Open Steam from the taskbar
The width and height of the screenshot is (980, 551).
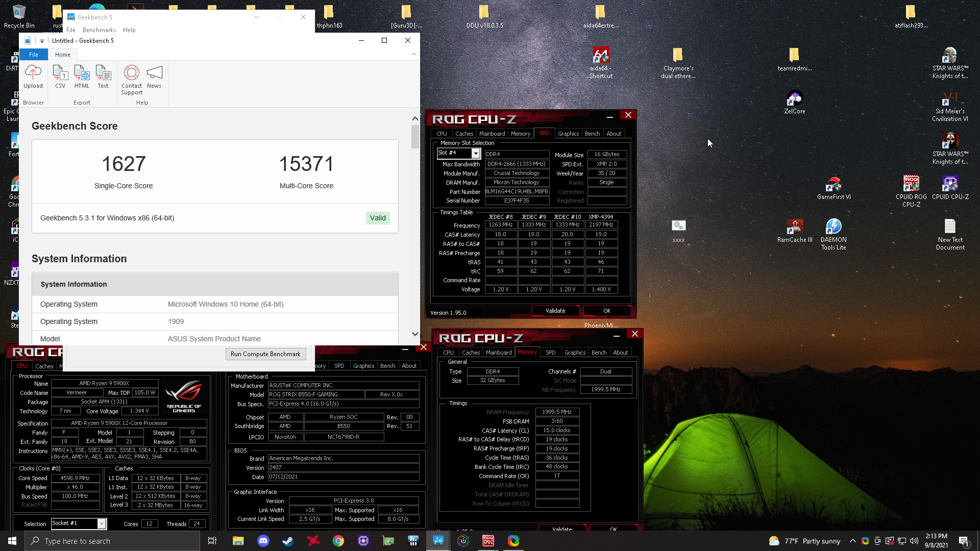(288, 541)
